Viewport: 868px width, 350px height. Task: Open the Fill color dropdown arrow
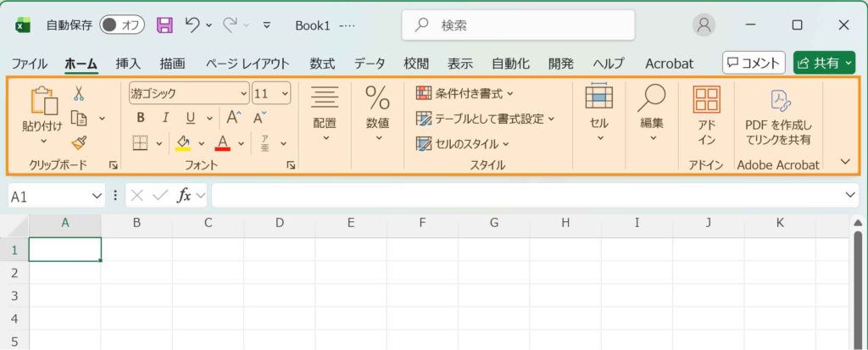[x=202, y=143]
